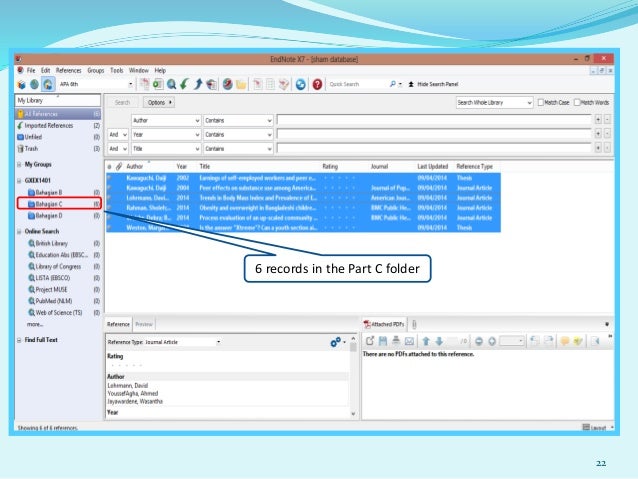The image size is (638, 479).
Task: Switch to Local Library Mode icon
Action: tap(21, 84)
